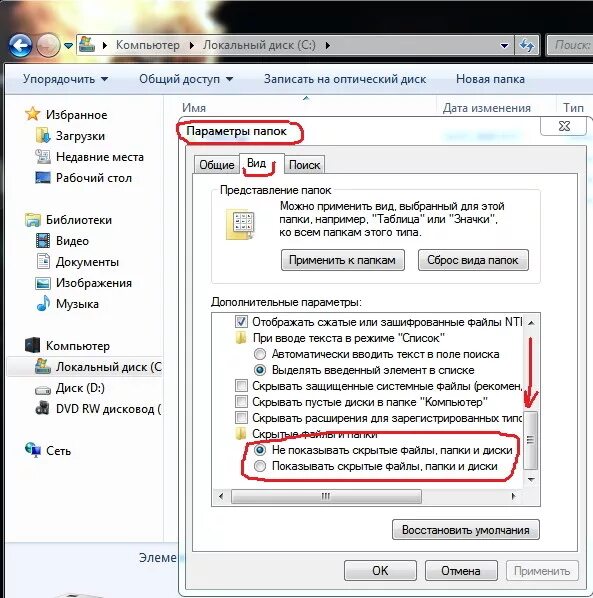Go back with the blue back arrow
The image size is (593, 598).
point(20,46)
